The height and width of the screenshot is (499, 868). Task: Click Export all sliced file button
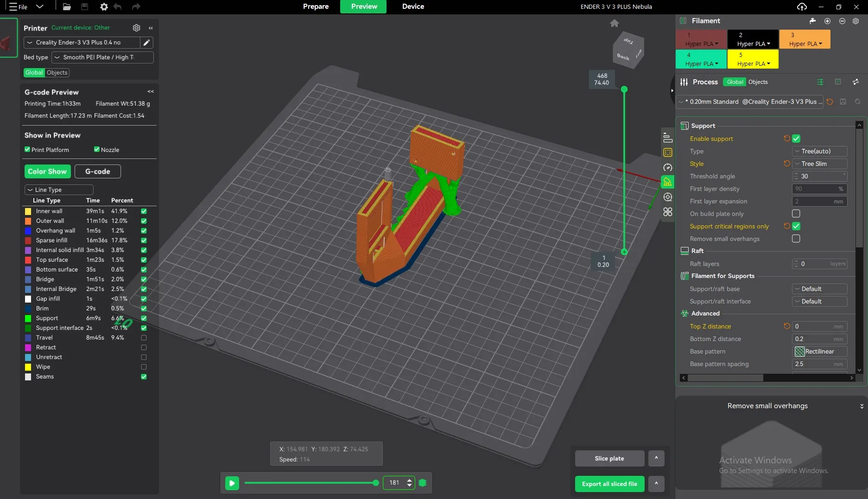pyautogui.click(x=609, y=484)
